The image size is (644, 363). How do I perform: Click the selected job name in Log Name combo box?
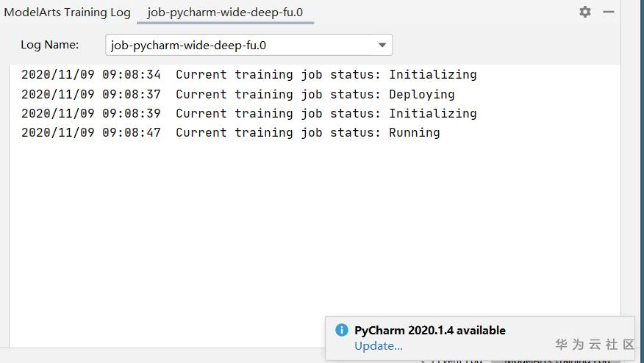click(189, 45)
